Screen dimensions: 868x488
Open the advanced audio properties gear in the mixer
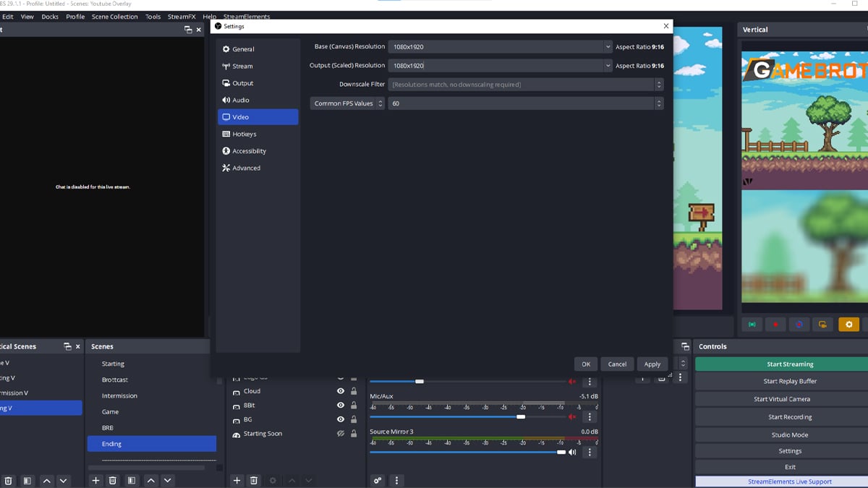coord(377,480)
